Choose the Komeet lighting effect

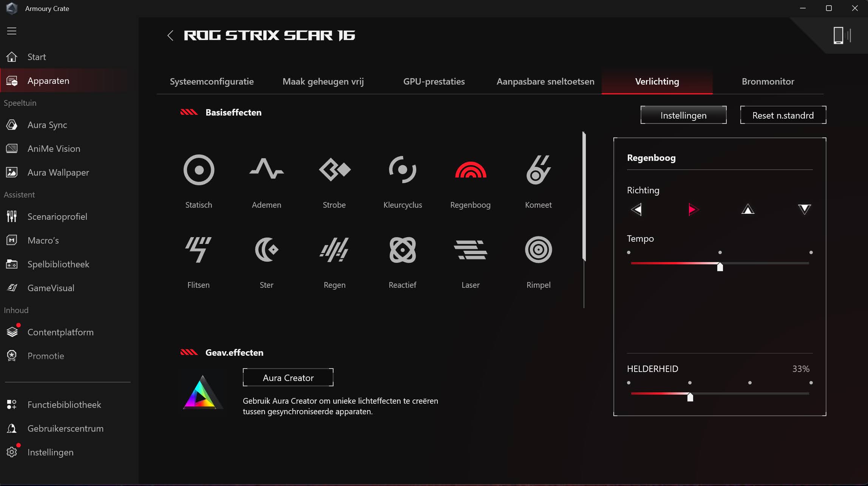[x=539, y=170]
